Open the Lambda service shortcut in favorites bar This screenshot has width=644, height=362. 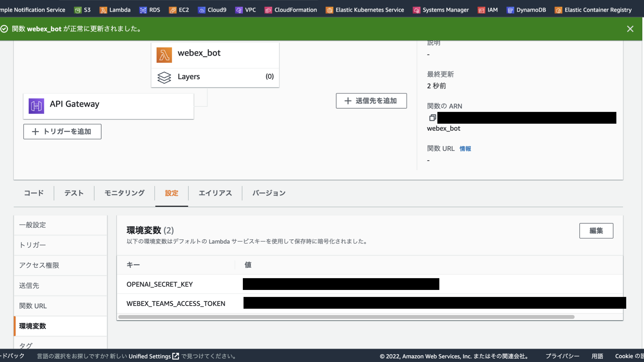[x=115, y=10]
